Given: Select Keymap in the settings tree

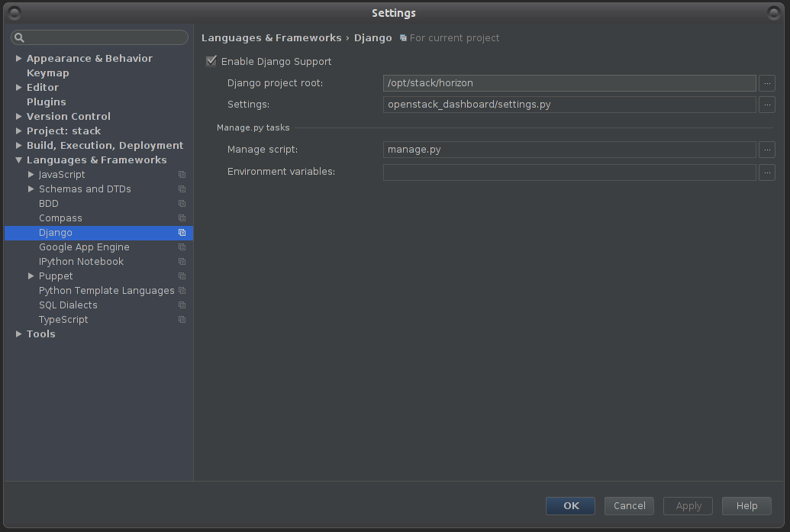Looking at the screenshot, I should pyautogui.click(x=46, y=73).
